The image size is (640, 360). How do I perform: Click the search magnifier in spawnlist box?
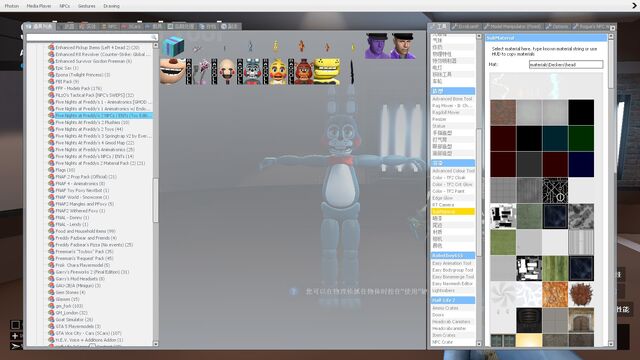pos(153,38)
